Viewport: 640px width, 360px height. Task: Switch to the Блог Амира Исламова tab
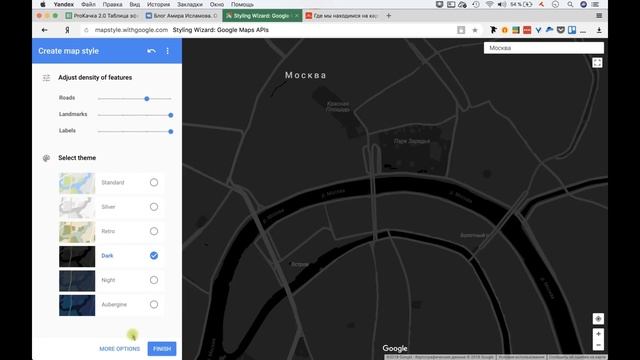(x=182, y=16)
